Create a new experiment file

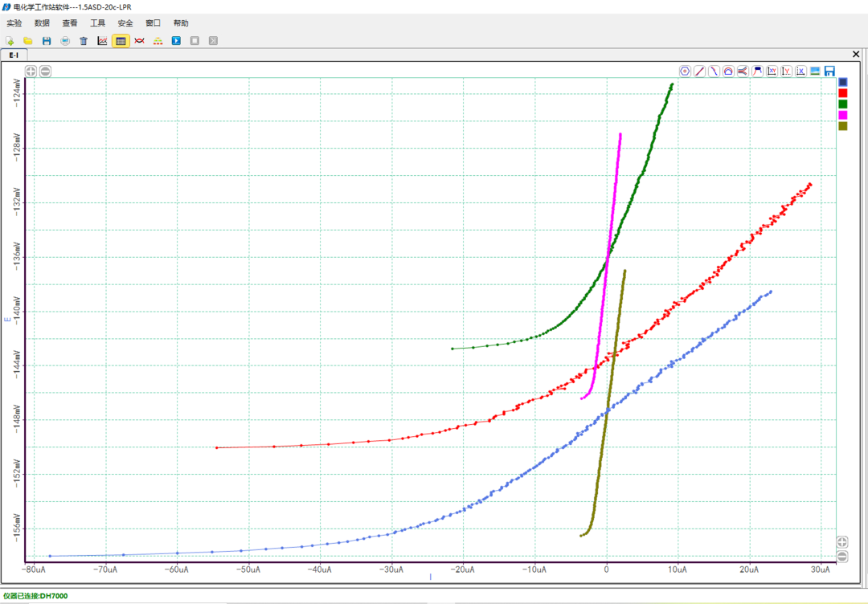pos(10,41)
